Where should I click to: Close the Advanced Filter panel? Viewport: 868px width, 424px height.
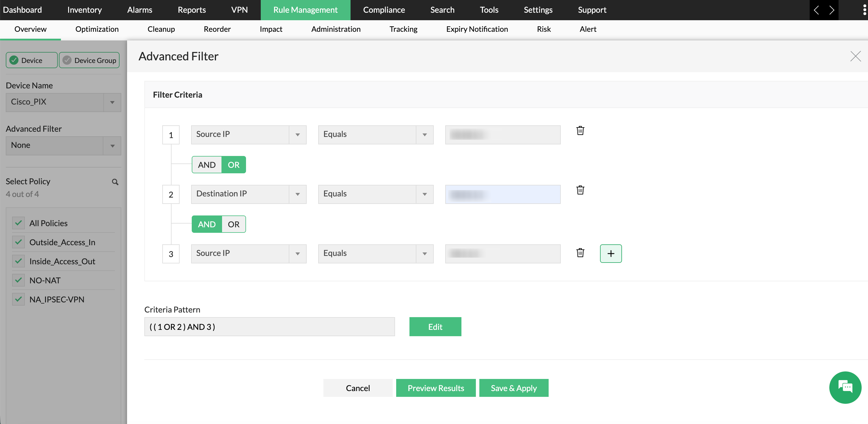click(x=855, y=56)
